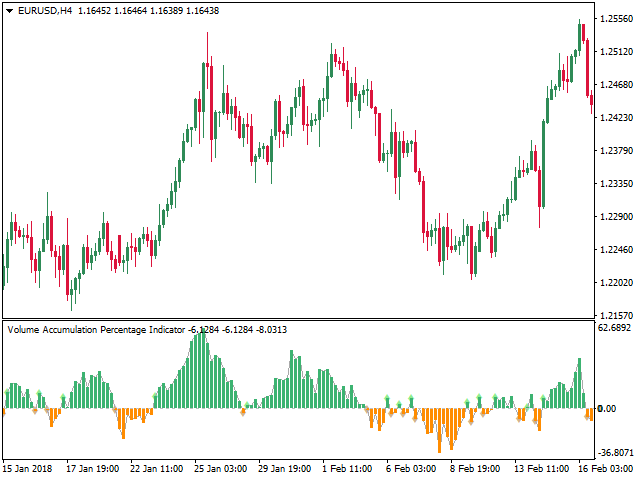The image size is (640, 480).
Task: Select price level 1.22460 on the scale
Action: coord(617,249)
